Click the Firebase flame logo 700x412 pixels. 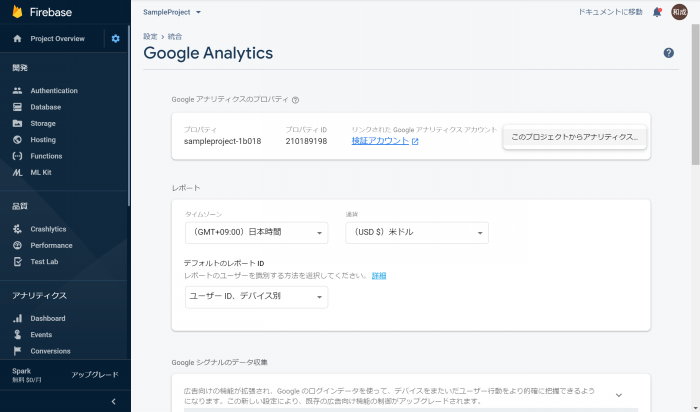tap(17, 12)
